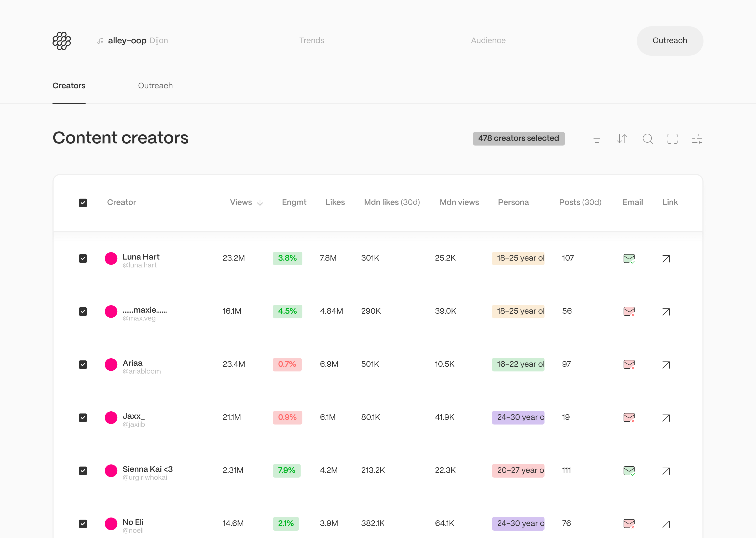Image resolution: width=756 pixels, height=538 pixels.
Task: Uncheck the No Eli row checkbox
Action: pos(83,524)
